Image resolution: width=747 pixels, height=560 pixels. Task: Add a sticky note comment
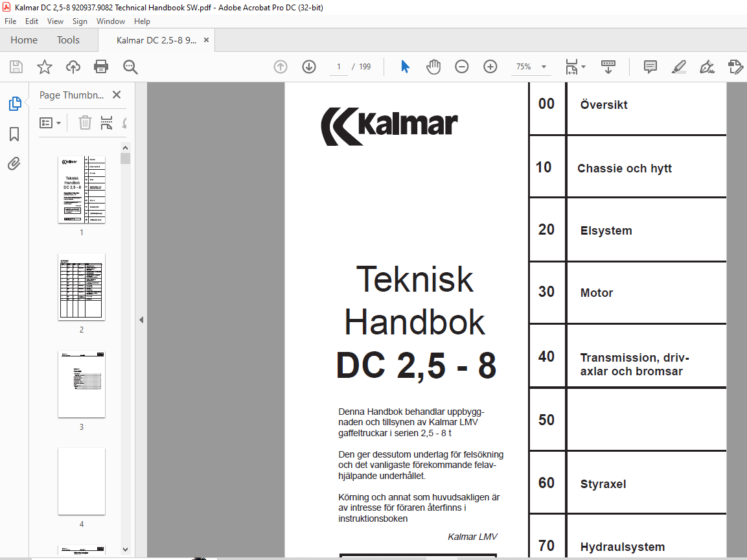tap(650, 67)
